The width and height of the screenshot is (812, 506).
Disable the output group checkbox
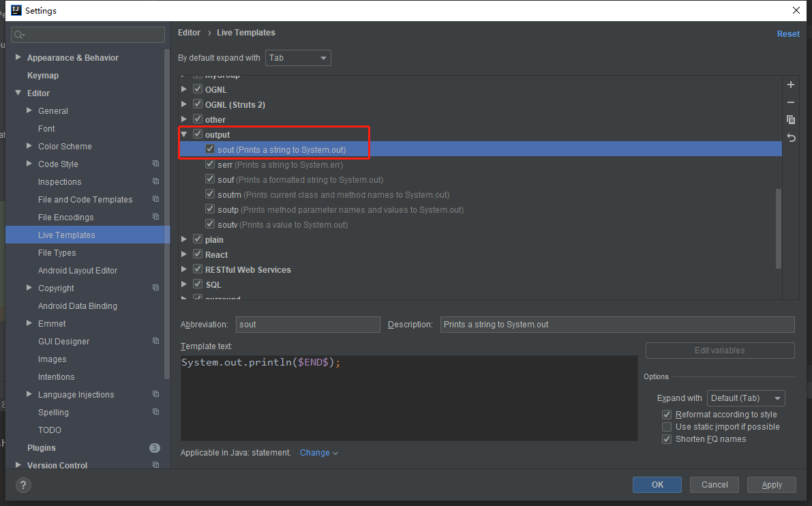[197, 134]
